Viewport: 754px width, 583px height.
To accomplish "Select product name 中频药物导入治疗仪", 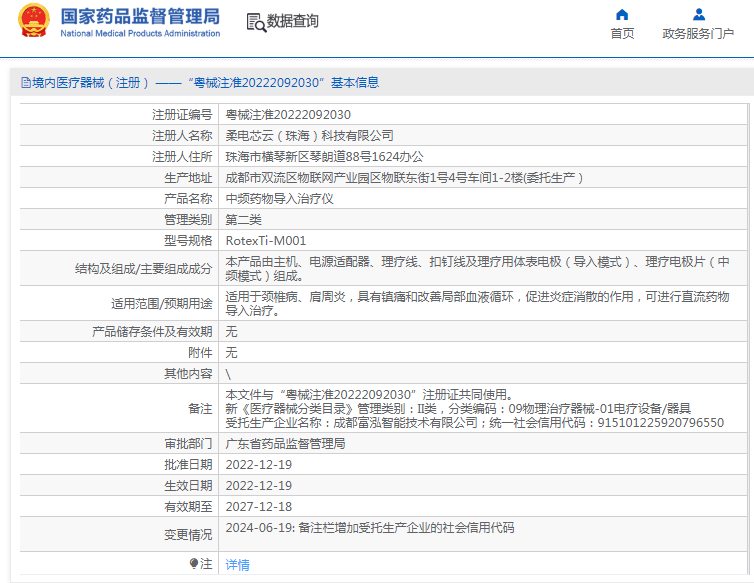I will pos(279,199).
